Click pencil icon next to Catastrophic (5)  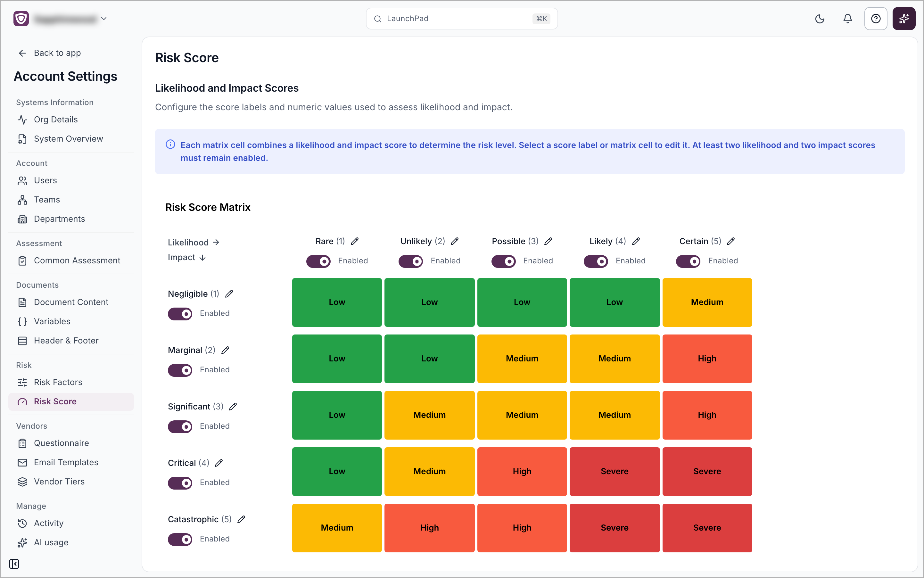click(x=241, y=519)
